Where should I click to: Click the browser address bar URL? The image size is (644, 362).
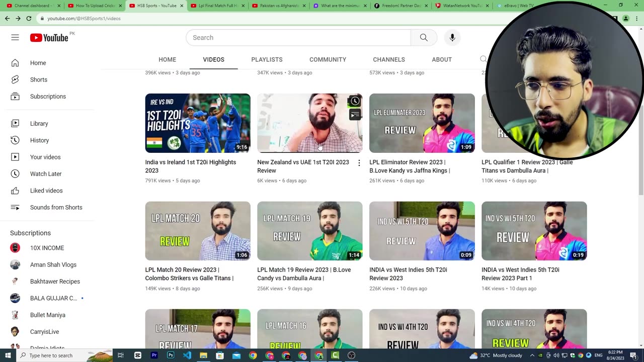pos(84,19)
